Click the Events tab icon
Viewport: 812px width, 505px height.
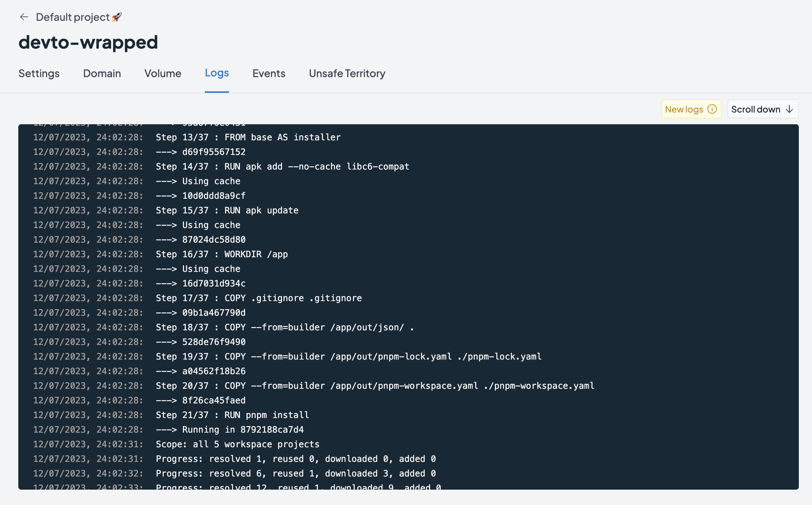coord(268,73)
